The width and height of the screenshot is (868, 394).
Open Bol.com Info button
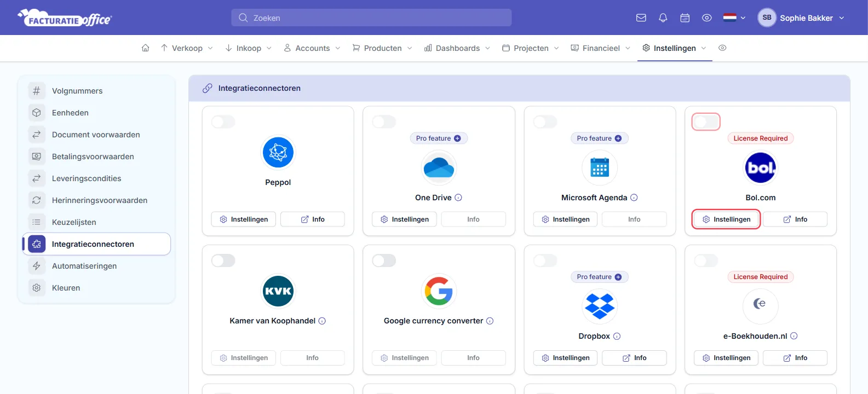coord(795,219)
